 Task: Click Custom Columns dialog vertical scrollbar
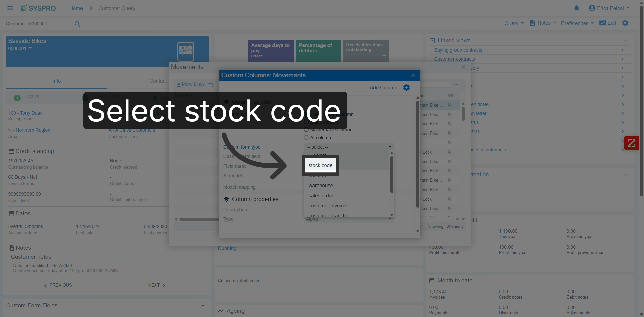pos(418,154)
